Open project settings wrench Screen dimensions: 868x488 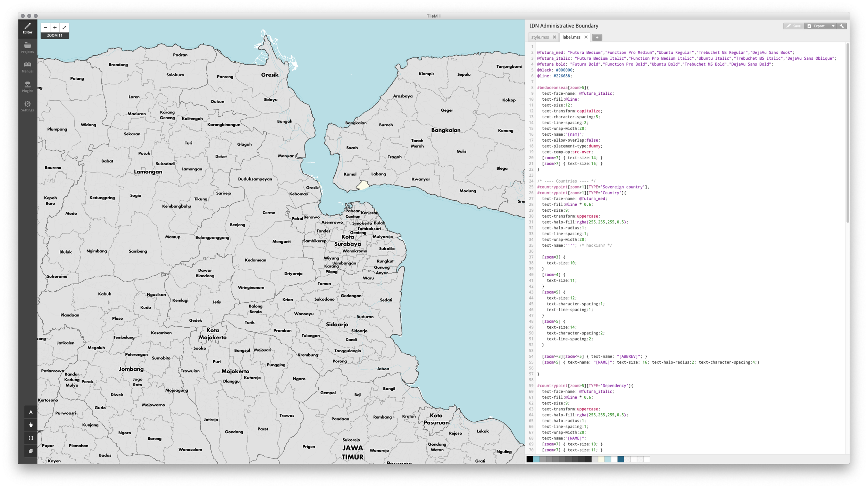pos(842,26)
